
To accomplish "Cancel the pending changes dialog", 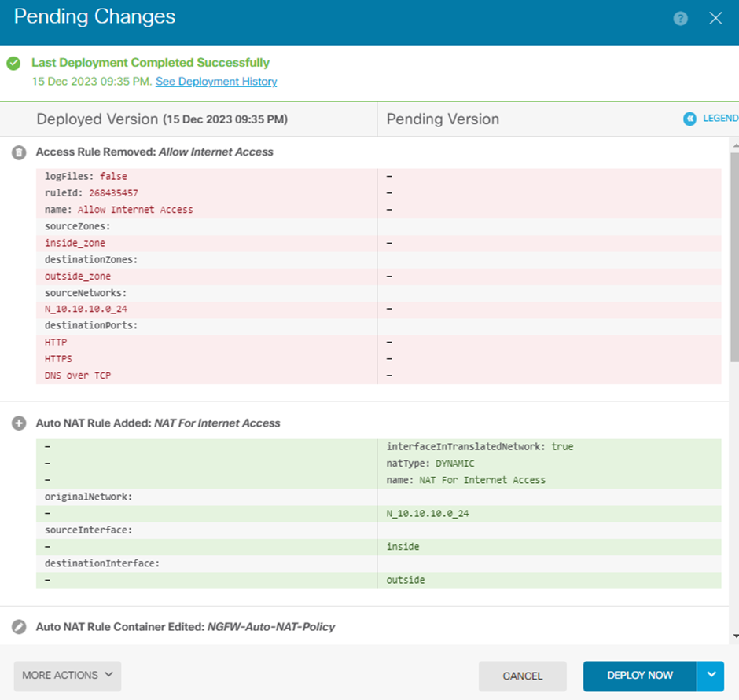I will [x=523, y=676].
